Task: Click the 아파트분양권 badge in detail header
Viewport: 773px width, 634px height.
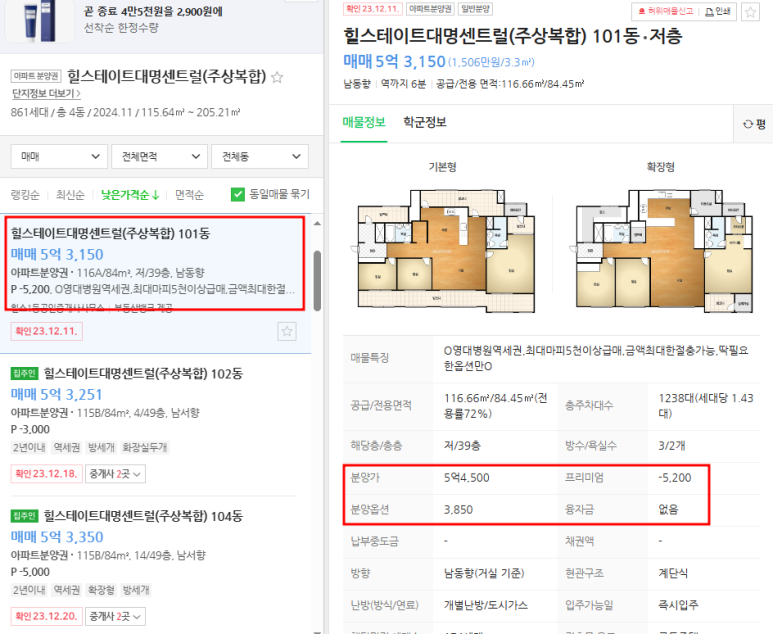Action: pyautogui.click(x=430, y=9)
